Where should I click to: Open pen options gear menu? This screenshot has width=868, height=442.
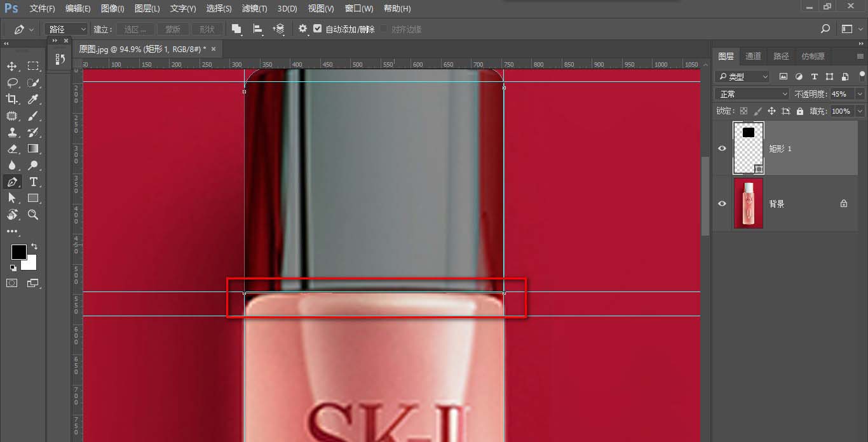(302, 29)
